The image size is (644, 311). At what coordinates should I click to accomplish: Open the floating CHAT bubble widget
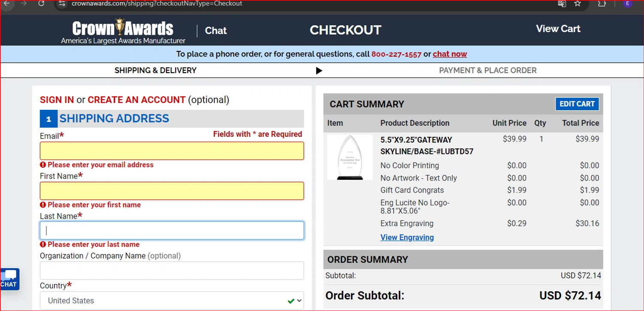[x=9, y=279]
